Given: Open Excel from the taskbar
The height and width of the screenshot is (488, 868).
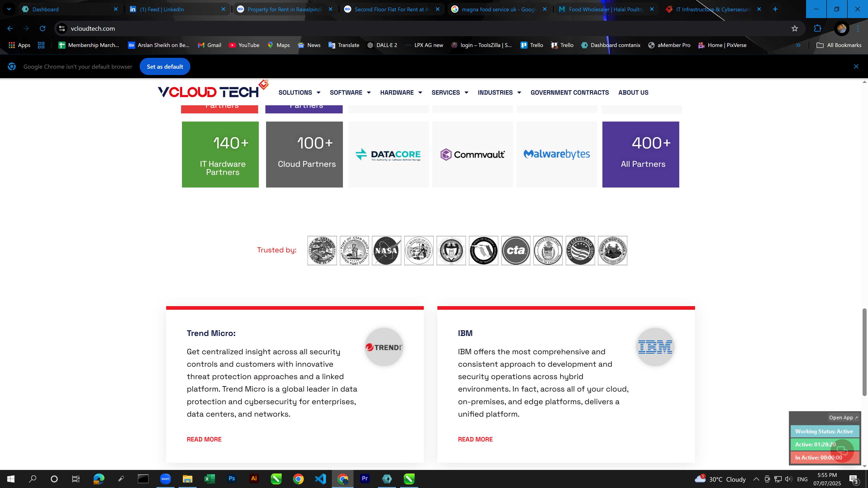Looking at the screenshot, I should (210, 479).
